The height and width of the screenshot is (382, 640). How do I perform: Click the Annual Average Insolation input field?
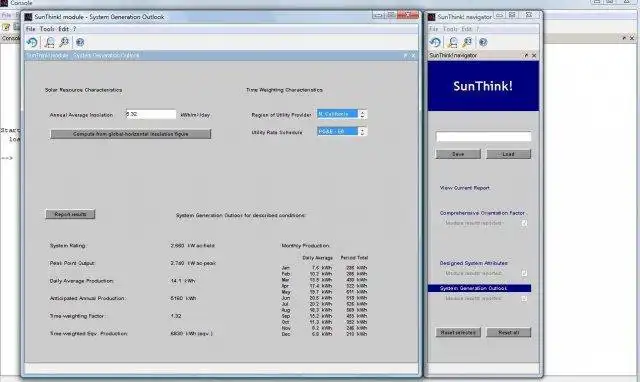tap(151, 114)
